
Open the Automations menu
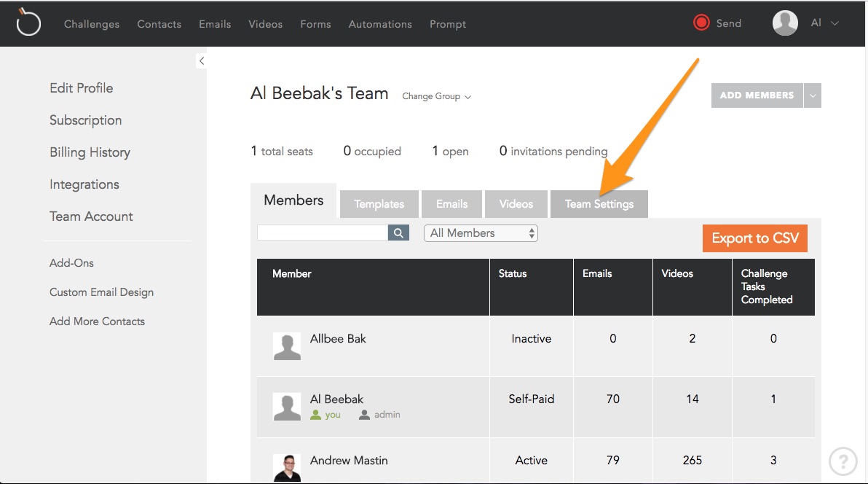380,24
